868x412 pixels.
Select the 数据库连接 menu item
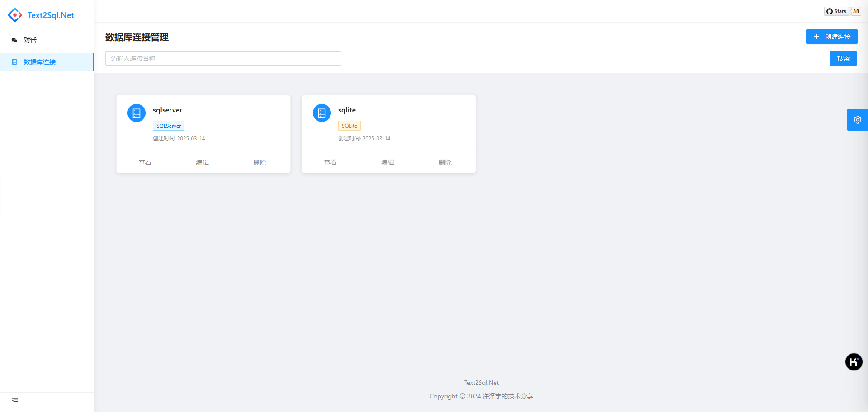(40, 62)
